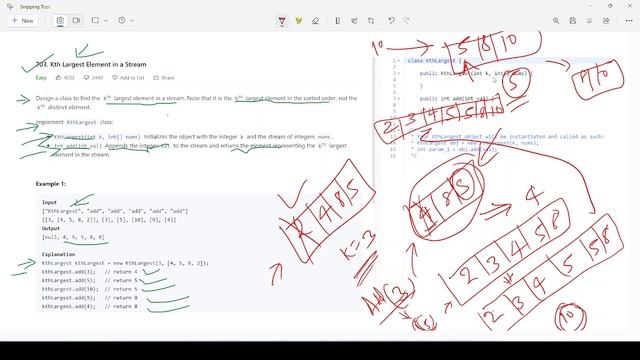The height and width of the screenshot is (360, 640).
Task: Share the snip via share icon
Action: 606,21
